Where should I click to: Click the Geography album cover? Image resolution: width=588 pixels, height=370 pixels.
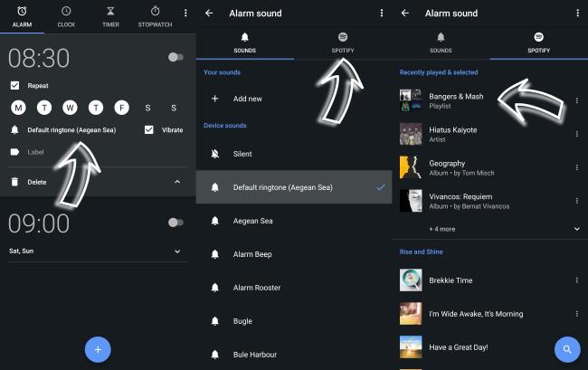click(411, 167)
